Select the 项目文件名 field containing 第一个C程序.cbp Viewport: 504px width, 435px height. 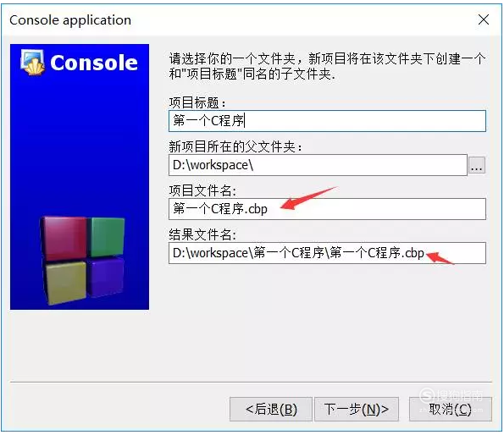327,209
